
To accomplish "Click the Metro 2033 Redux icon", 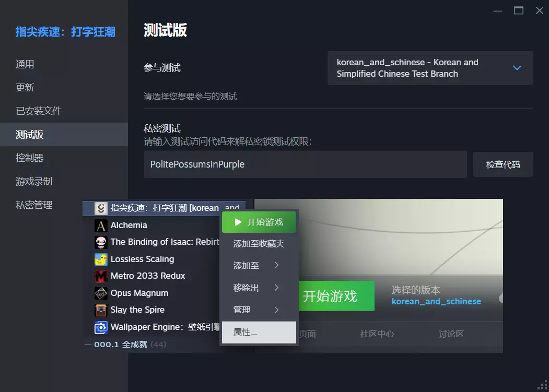I will (x=101, y=276).
